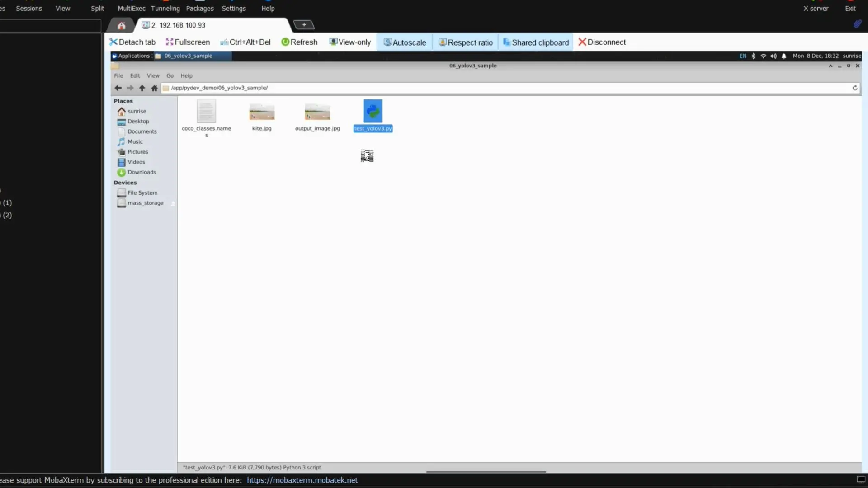Screen dimensions: 868x488
Task: Click the kite.jpg image thumbnail
Action: click(262, 112)
